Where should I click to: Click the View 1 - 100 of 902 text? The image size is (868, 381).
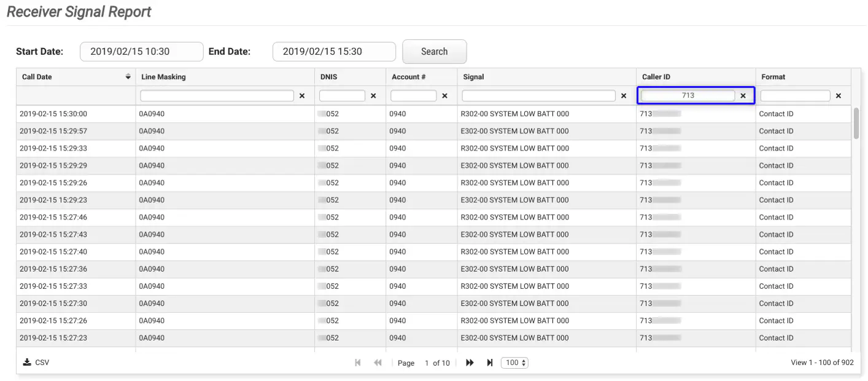click(822, 363)
